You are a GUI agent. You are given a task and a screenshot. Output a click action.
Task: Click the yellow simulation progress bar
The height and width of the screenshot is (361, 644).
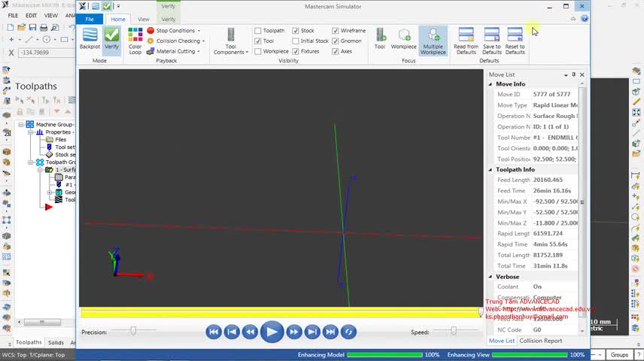click(280, 313)
